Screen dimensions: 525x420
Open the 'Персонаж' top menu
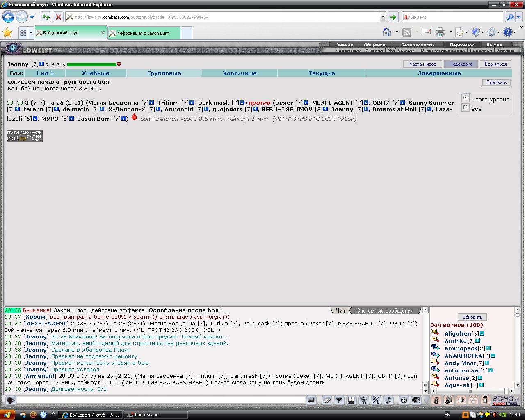pos(462,45)
